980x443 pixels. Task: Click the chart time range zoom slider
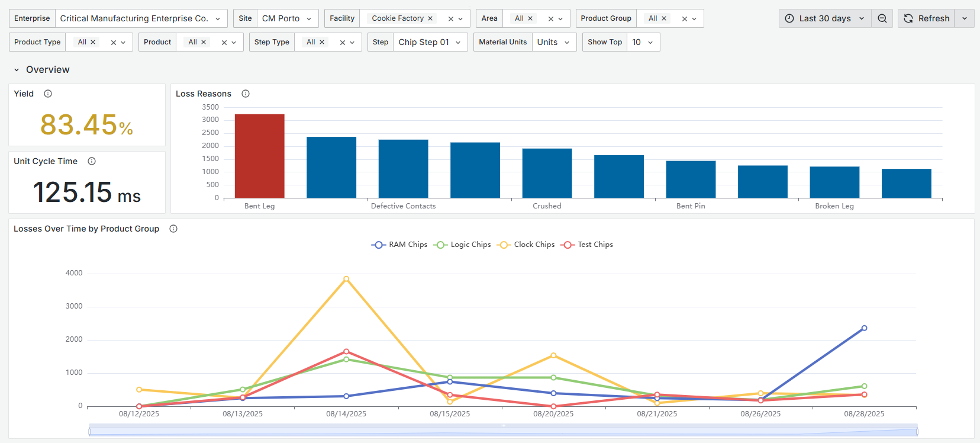[x=503, y=431]
